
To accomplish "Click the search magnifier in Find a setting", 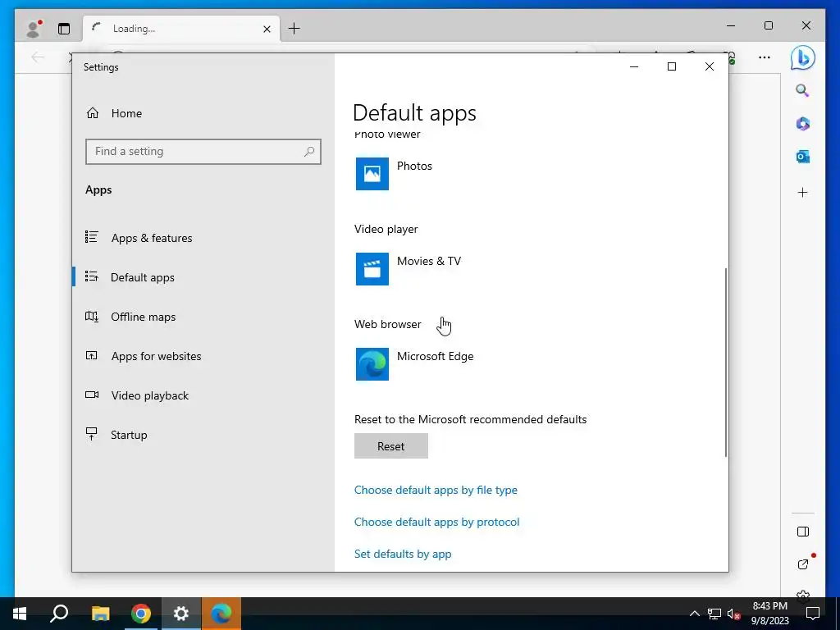I will tap(309, 152).
